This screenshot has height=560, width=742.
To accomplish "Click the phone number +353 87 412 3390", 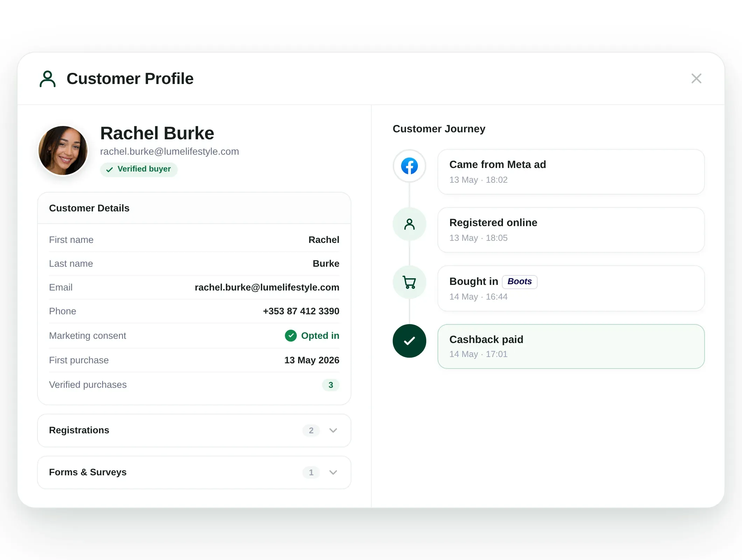I will (x=301, y=311).
